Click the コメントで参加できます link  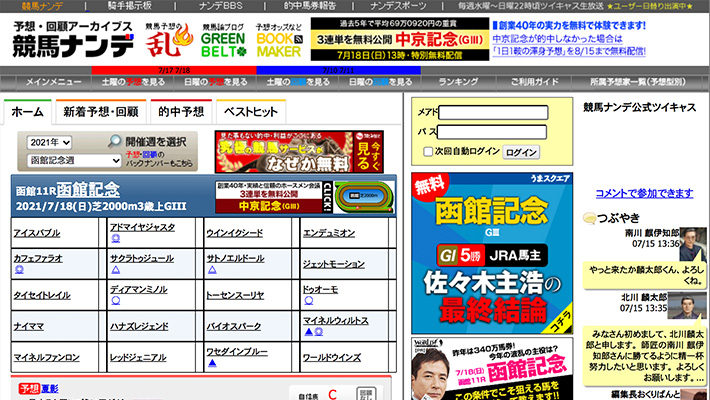point(644,193)
